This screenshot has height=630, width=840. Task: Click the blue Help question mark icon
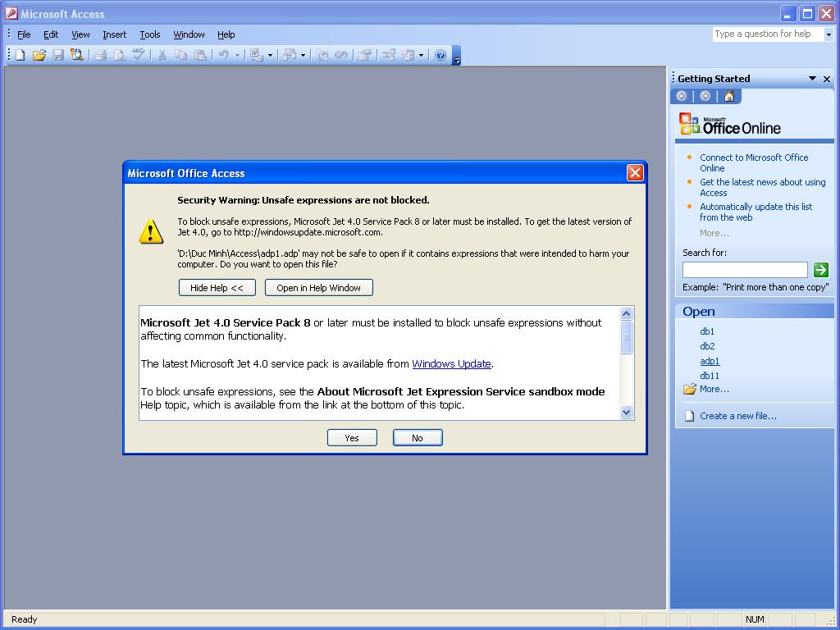[441, 55]
